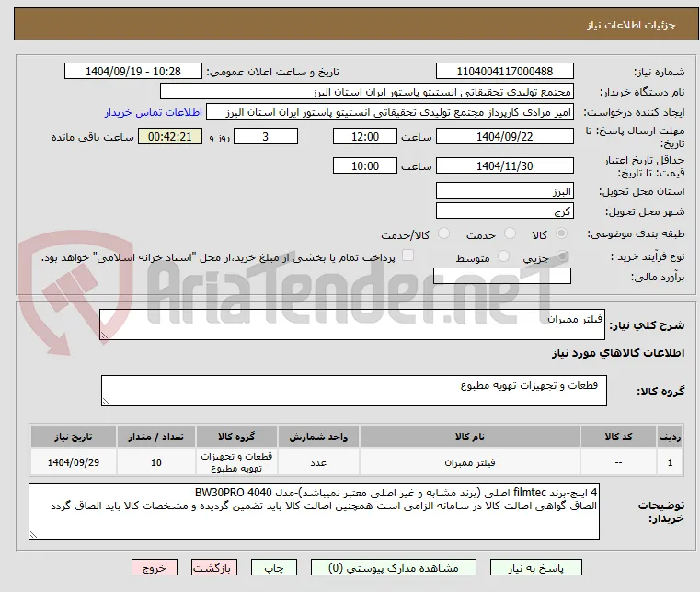700x592 pixels.
Task: Select the خدمت radio button
Action: tap(510, 233)
